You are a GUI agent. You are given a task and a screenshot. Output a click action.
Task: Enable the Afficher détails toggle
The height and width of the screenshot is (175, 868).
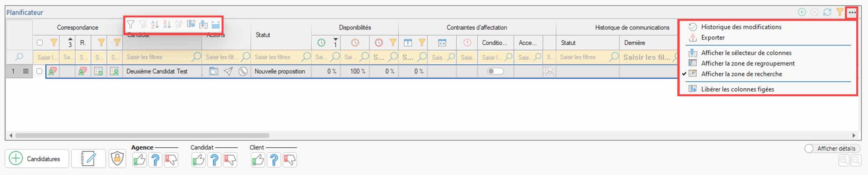coord(809,148)
